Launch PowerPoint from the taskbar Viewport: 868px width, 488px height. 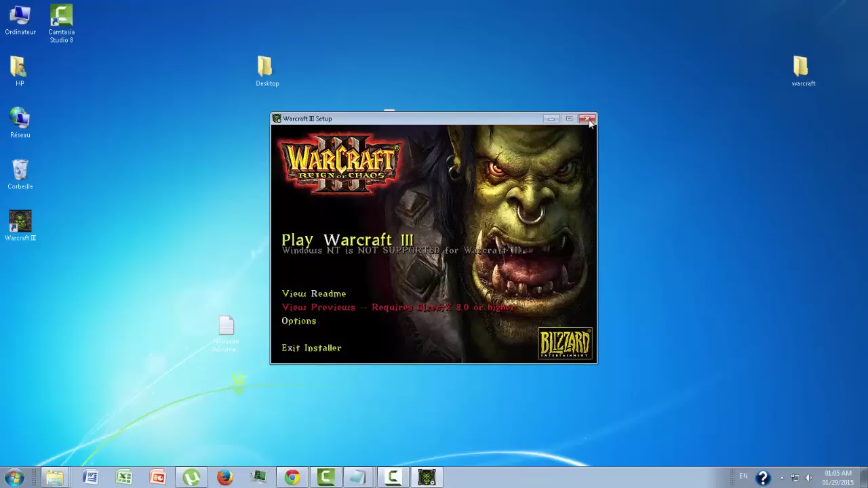[x=157, y=477]
